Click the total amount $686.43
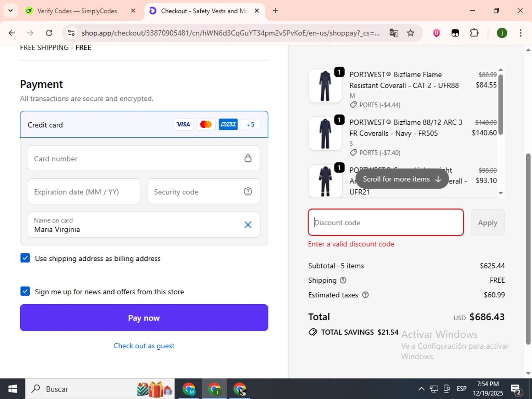532x399 pixels. click(x=487, y=317)
